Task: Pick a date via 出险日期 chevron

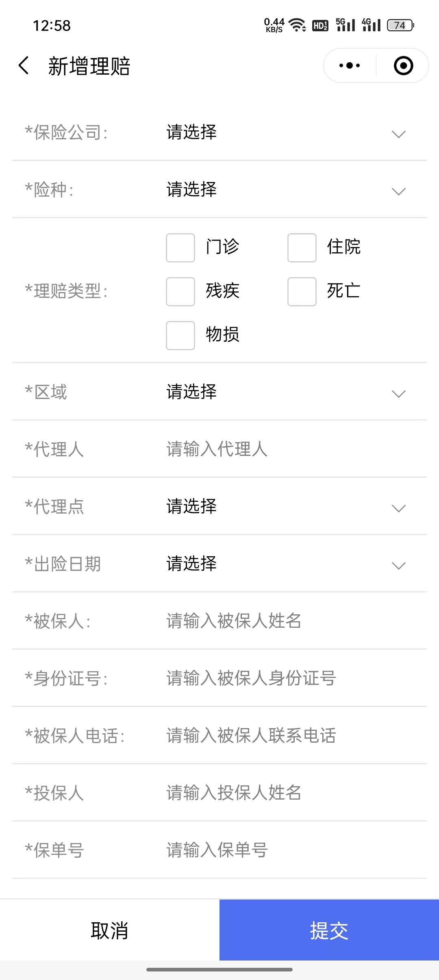Action: point(399,566)
